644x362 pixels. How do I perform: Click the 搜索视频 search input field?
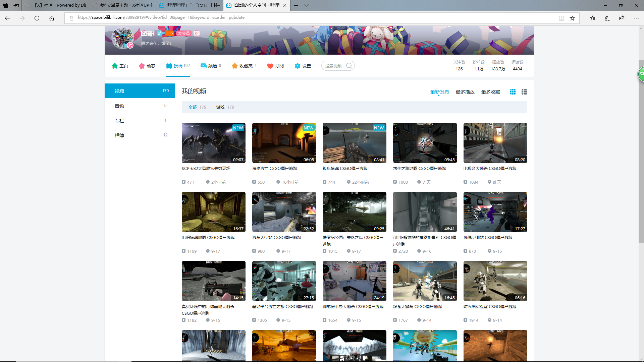(x=333, y=66)
